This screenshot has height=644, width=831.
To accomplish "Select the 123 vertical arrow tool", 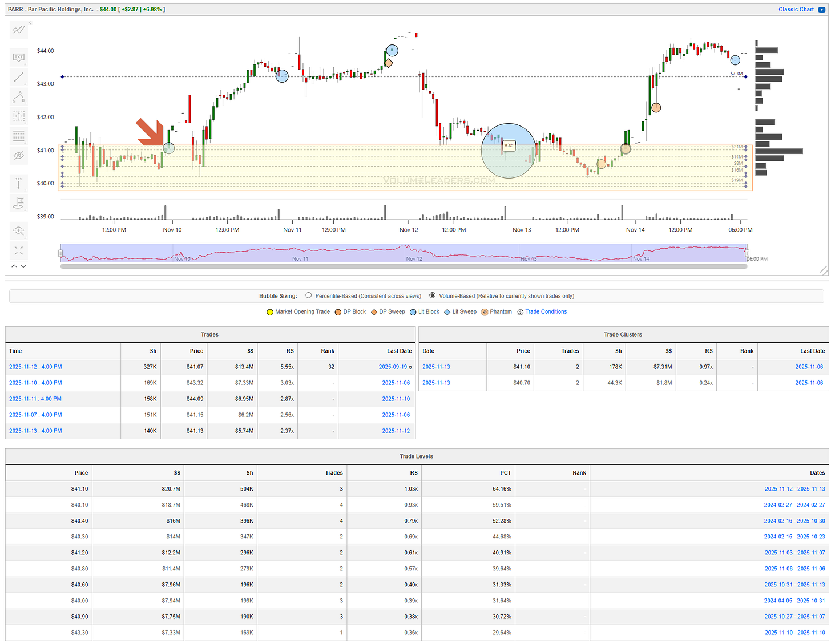I will tap(19, 183).
